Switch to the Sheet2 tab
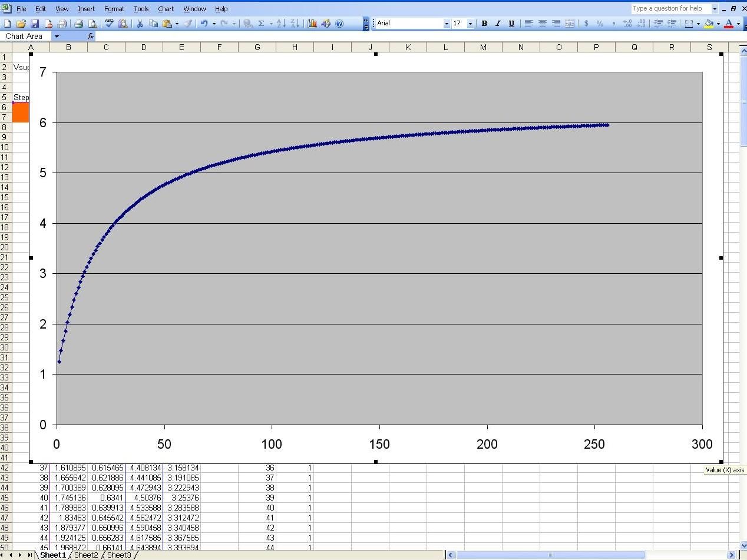The image size is (747, 560). 86,555
